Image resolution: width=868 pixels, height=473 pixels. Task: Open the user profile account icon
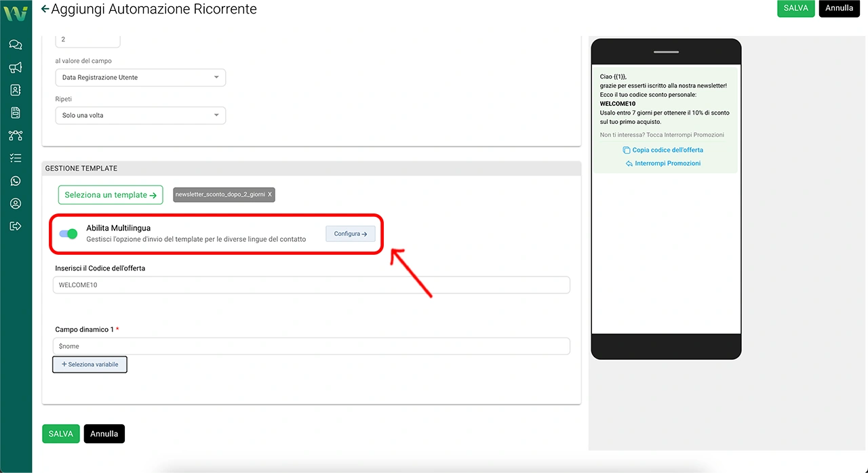pos(16,203)
